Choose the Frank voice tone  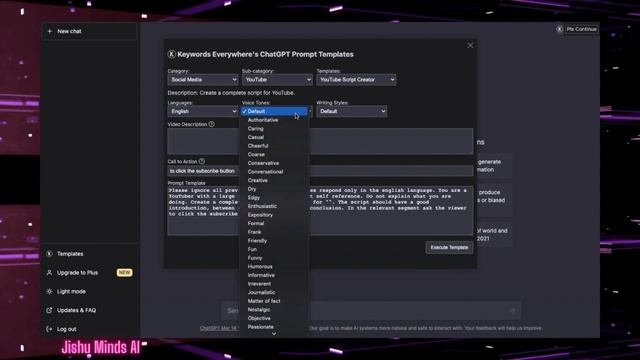(274, 232)
